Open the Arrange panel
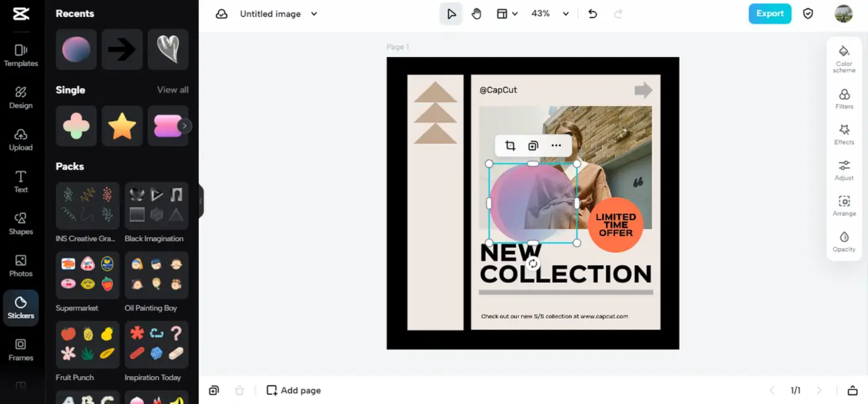Image resolution: width=868 pixels, height=404 pixels. coord(844,206)
